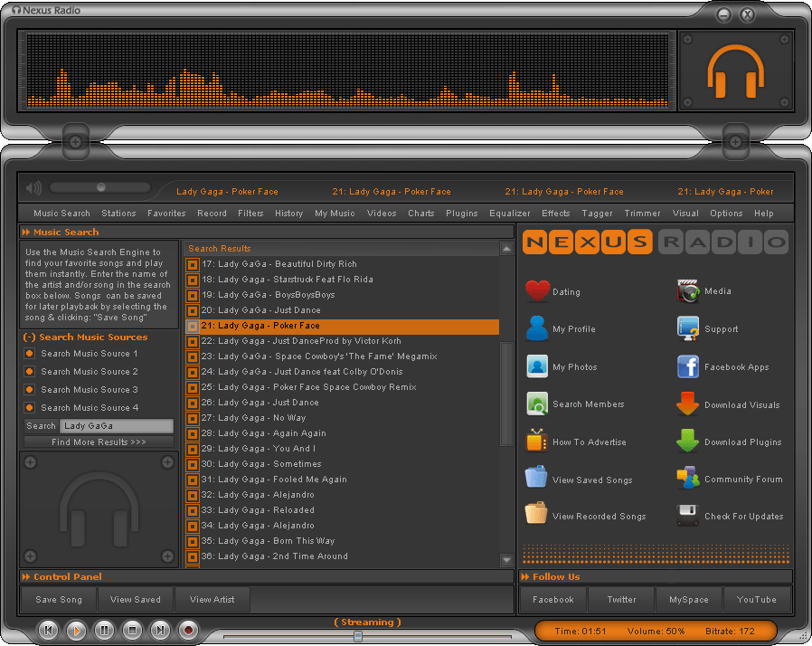Click View Saved Songs icon
Viewport: 812px width, 646px height.
click(x=537, y=479)
